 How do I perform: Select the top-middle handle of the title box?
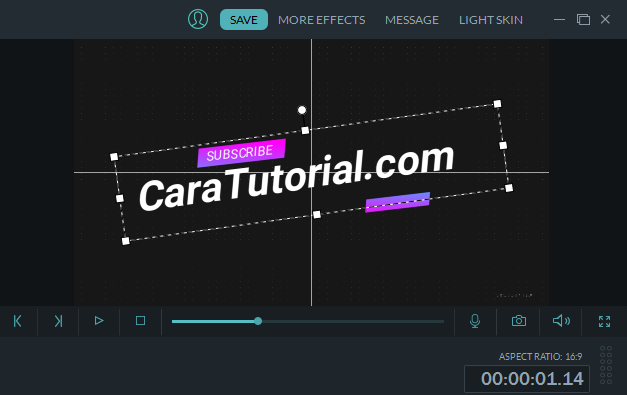(305, 130)
